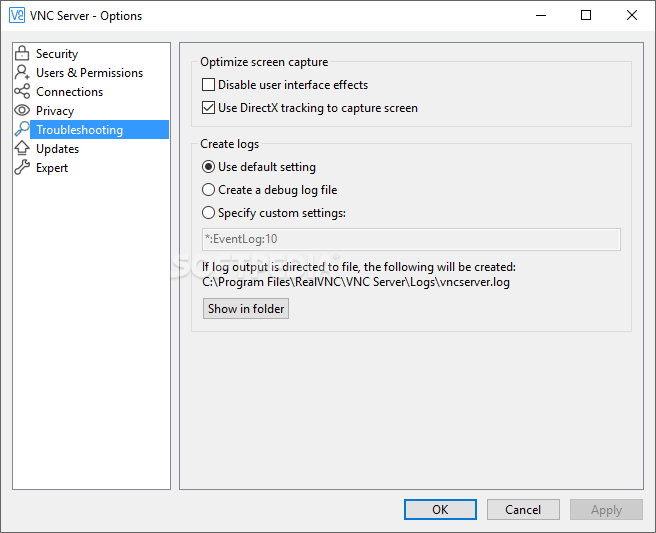
Task: Select Use default setting radio button
Action: (x=208, y=167)
